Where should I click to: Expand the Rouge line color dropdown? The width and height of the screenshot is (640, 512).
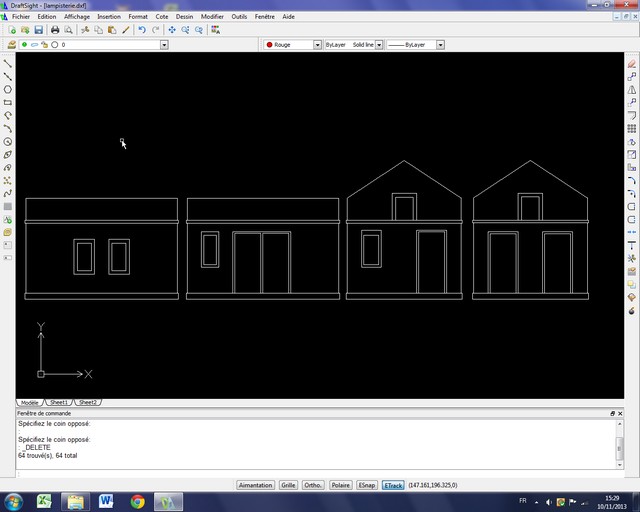pyautogui.click(x=317, y=45)
